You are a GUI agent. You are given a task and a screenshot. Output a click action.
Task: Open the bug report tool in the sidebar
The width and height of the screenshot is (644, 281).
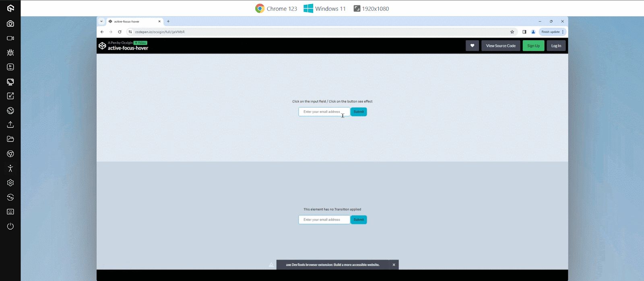pos(10,53)
